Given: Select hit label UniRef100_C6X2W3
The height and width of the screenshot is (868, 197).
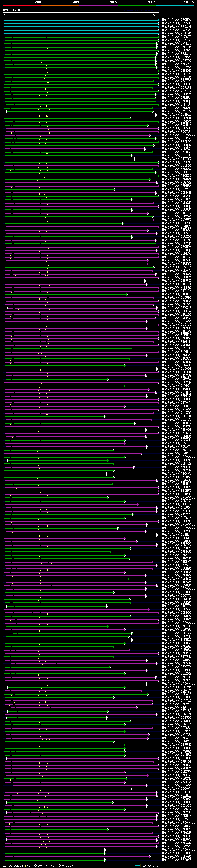Looking at the screenshot, I should click(177, 223).
